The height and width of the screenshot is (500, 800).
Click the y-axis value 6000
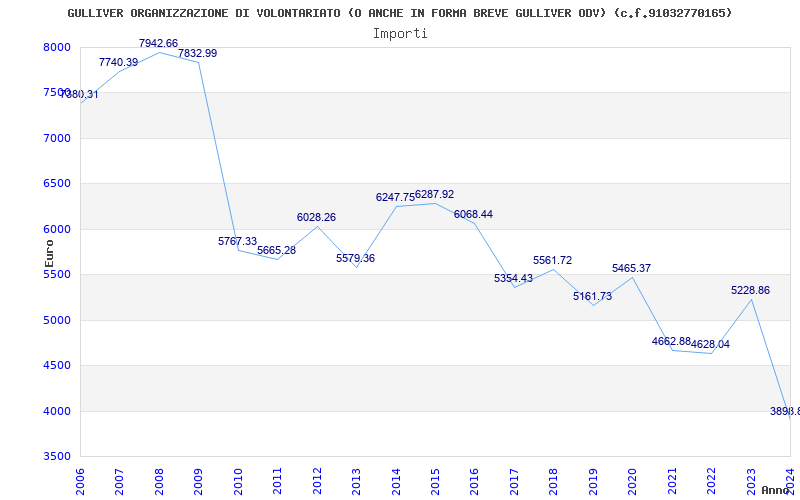pos(57,230)
